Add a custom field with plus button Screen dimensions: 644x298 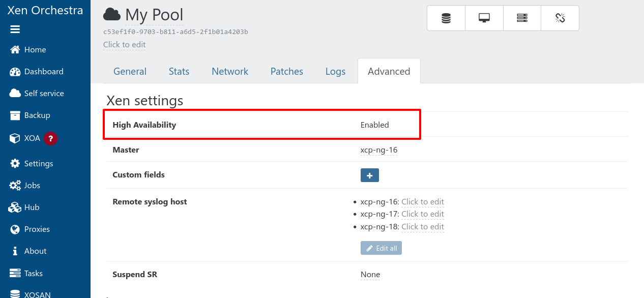[x=369, y=175]
